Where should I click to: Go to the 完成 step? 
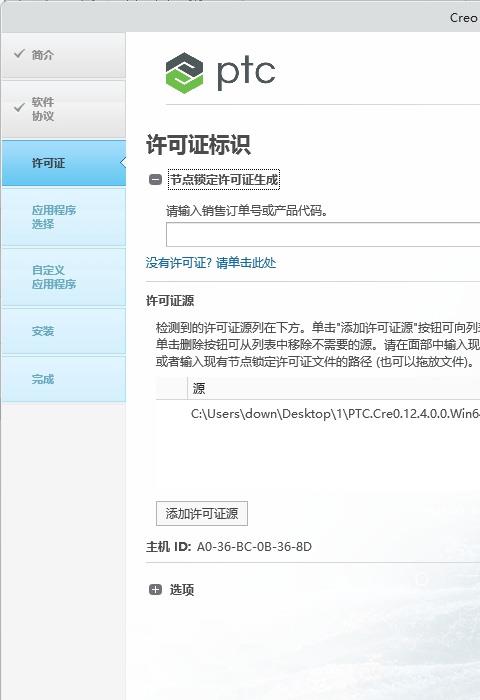pyautogui.click(x=63, y=379)
